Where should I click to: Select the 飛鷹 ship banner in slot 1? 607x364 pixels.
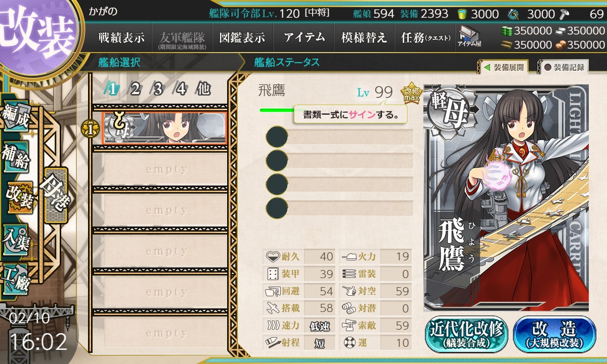pos(164,127)
